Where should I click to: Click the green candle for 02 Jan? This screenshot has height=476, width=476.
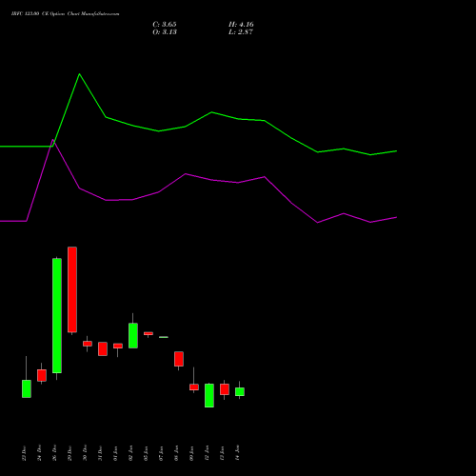pos(133,336)
